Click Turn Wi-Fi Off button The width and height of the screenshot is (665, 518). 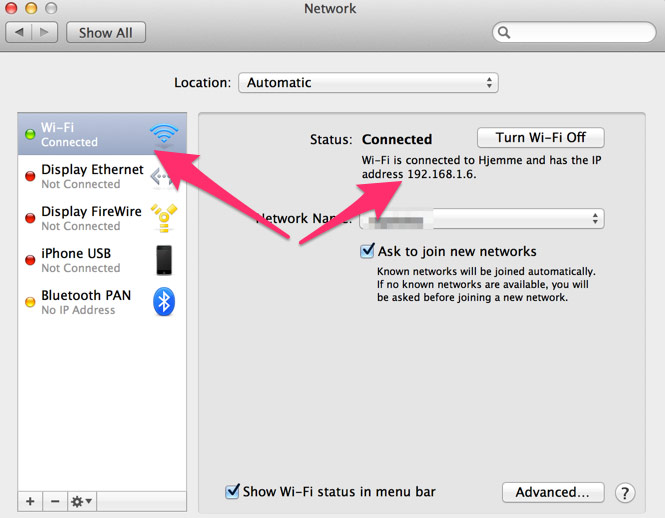[x=541, y=137]
